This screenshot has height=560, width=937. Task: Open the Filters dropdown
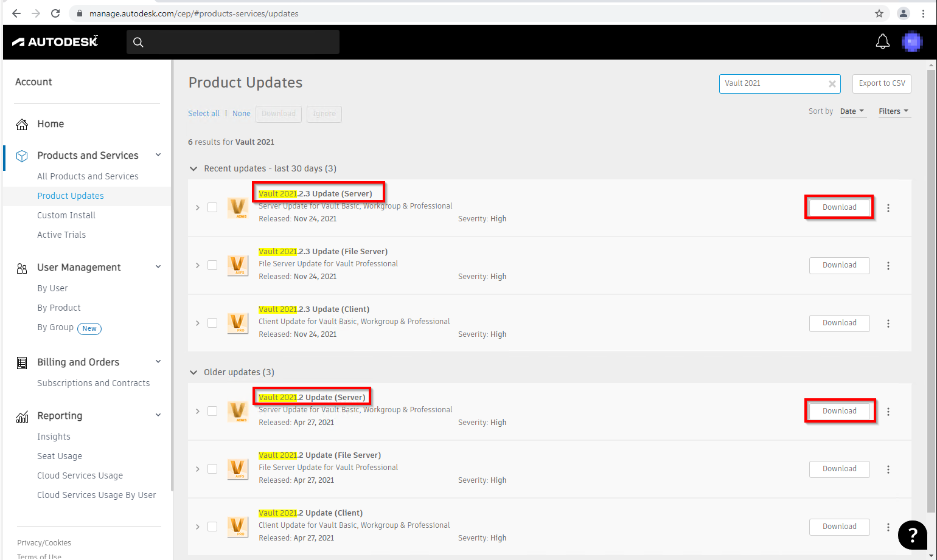click(893, 111)
